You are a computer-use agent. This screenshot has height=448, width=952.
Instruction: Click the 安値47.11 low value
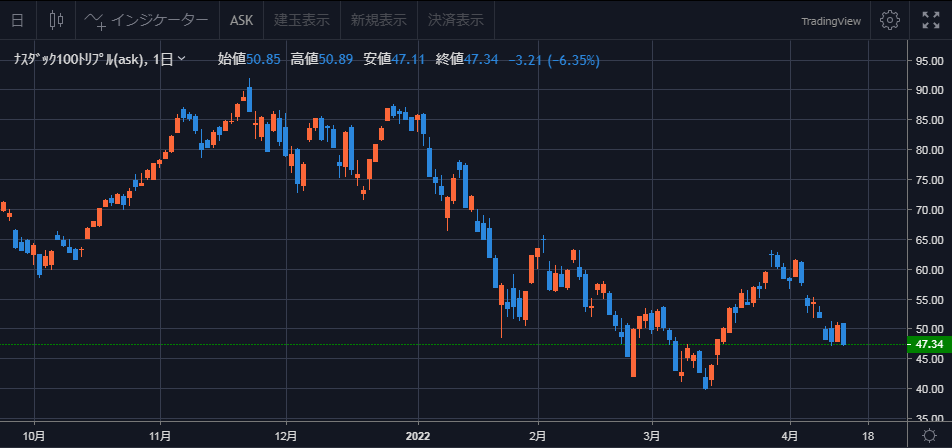[395, 59]
